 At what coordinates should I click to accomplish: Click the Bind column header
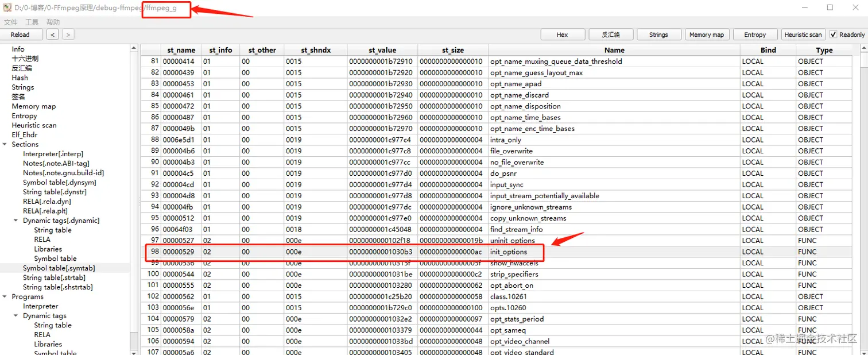[x=768, y=50]
